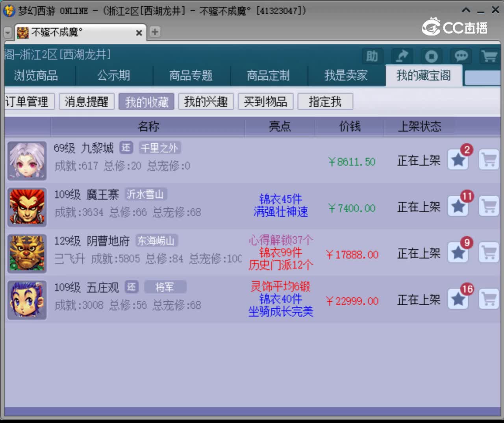This screenshot has width=504, height=423.
Task: Add 129级 阴曹地府 character to cart
Action: [x=489, y=253]
